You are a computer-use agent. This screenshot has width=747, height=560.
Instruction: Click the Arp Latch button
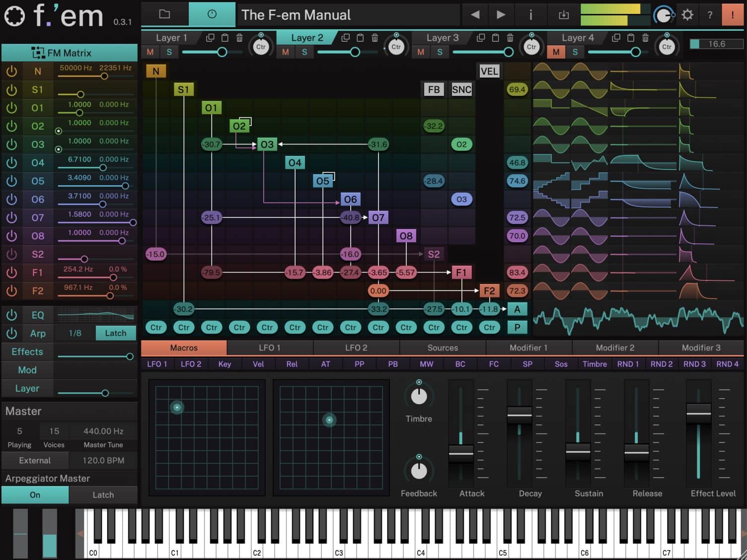(115, 333)
